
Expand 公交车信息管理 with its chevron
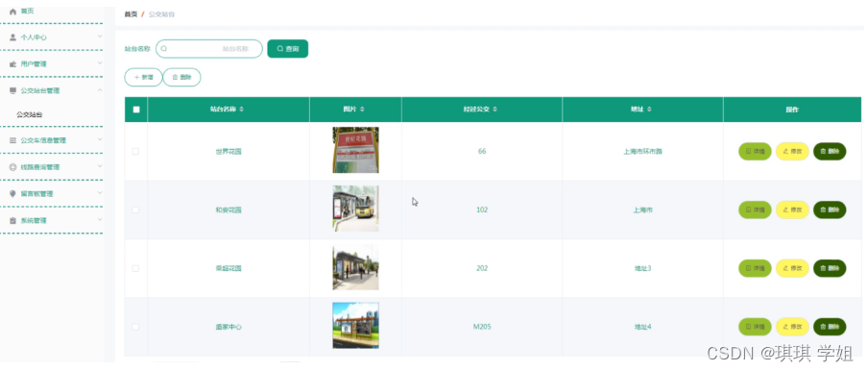pos(100,139)
